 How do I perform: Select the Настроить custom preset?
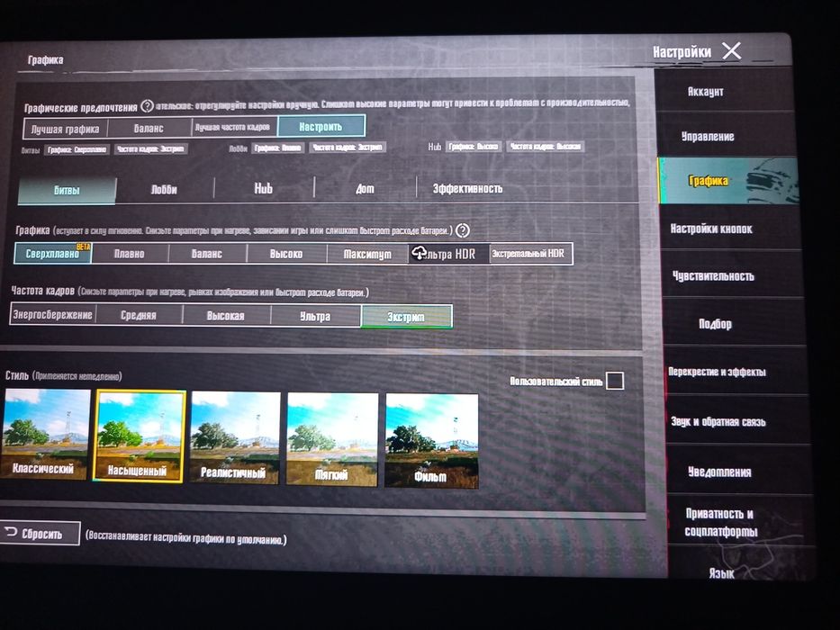pyautogui.click(x=321, y=126)
